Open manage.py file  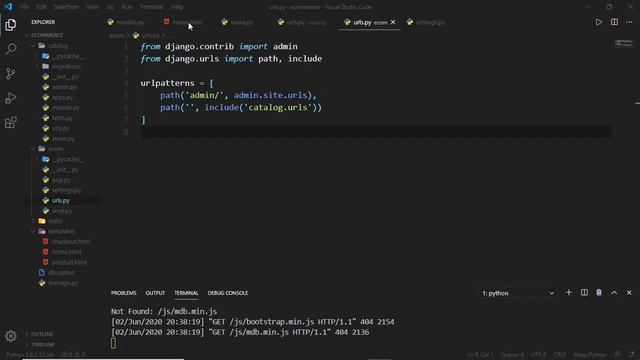(63, 283)
